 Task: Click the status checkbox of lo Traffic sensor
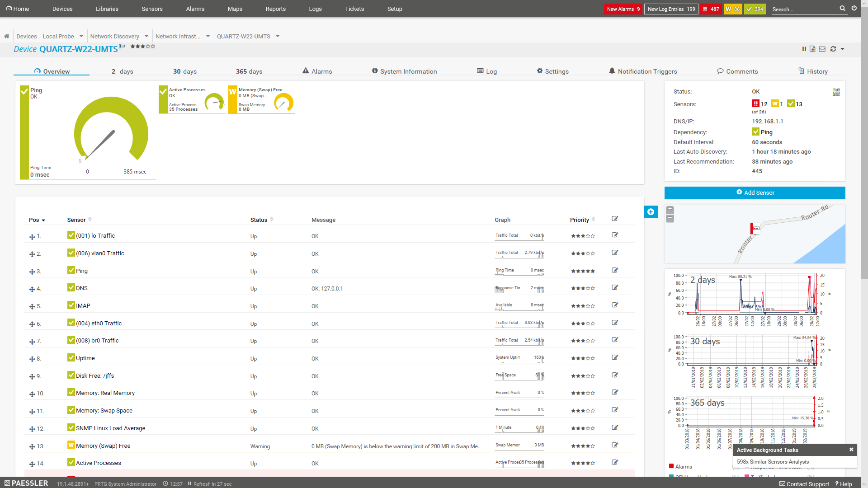pyautogui.click(x=71, y=235)
